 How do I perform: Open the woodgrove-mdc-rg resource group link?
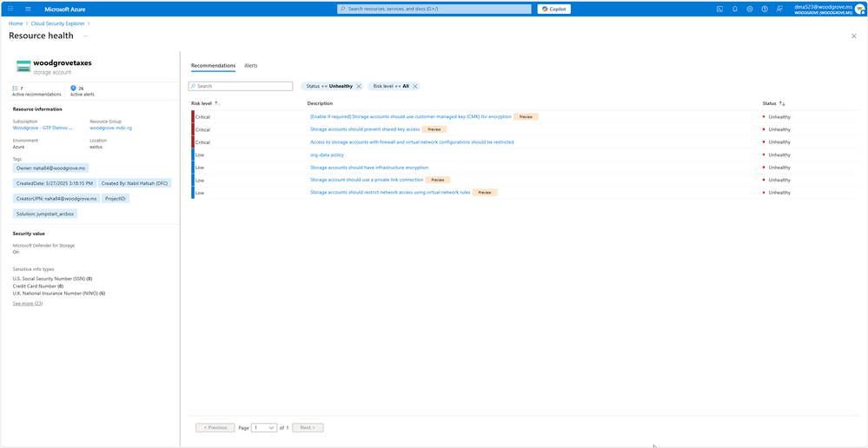coord(110,128)
